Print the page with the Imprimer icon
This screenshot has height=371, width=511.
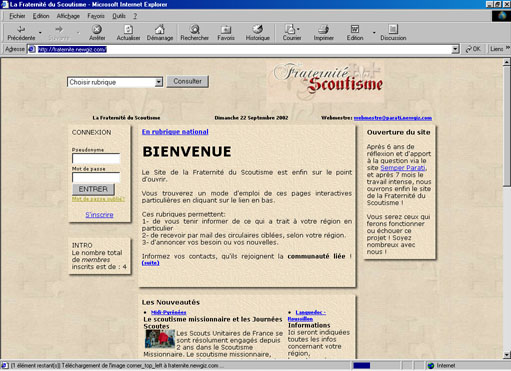[x=323, y=33]
